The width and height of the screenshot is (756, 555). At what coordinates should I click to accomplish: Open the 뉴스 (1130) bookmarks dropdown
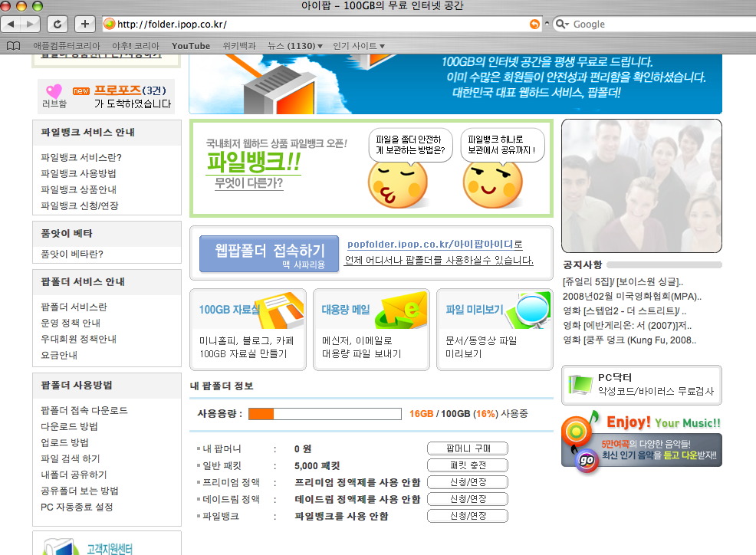click(294, 46)
